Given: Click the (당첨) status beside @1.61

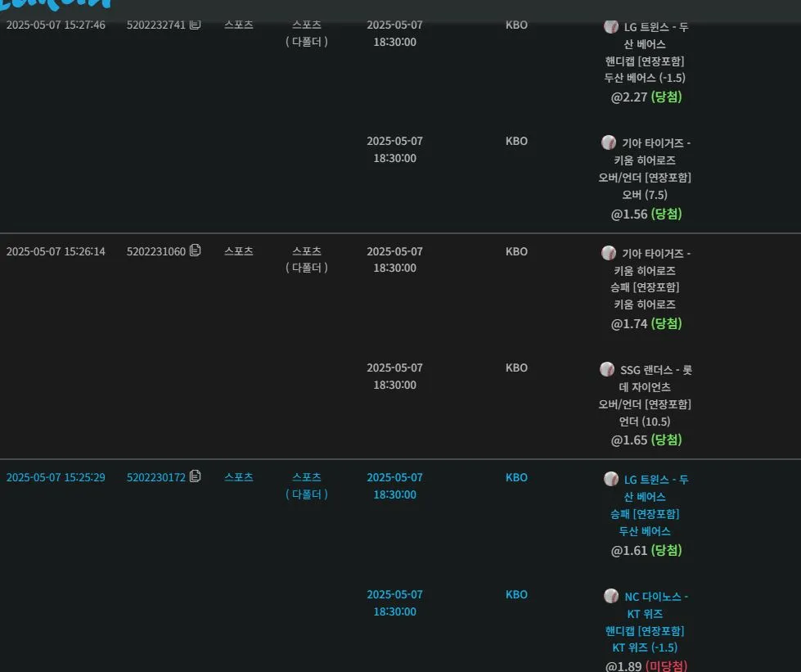Looking at the screenshot, I should click(x=666, y=551).
